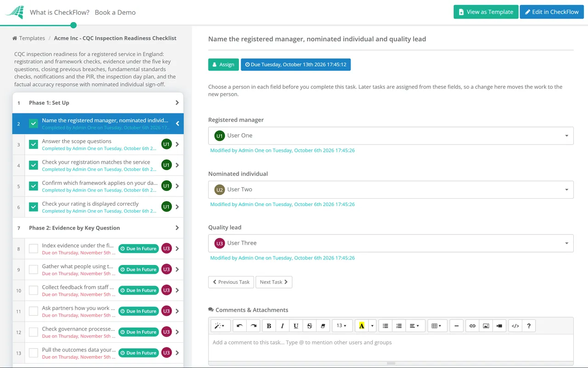The height and width of the screenshot is (368, 588).
Task: Toggle bold formatting in comment editor
Action: [269, 326]
